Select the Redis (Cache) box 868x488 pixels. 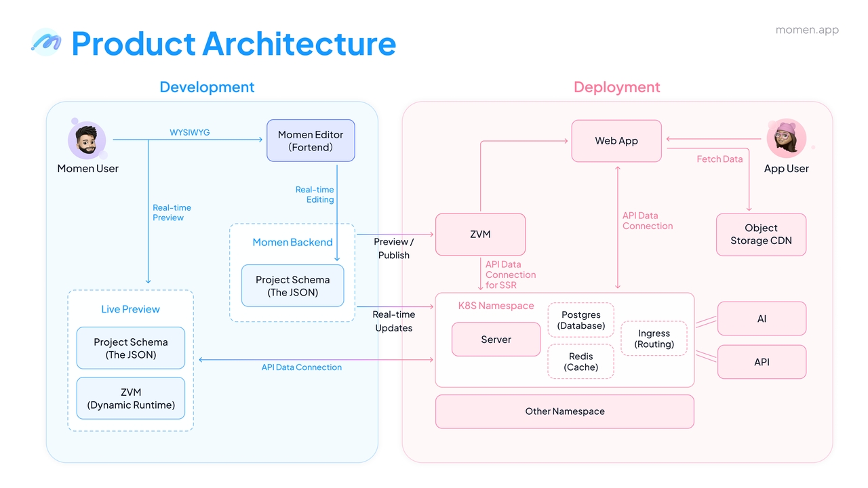pyautogui.click(x=581, y=361)
